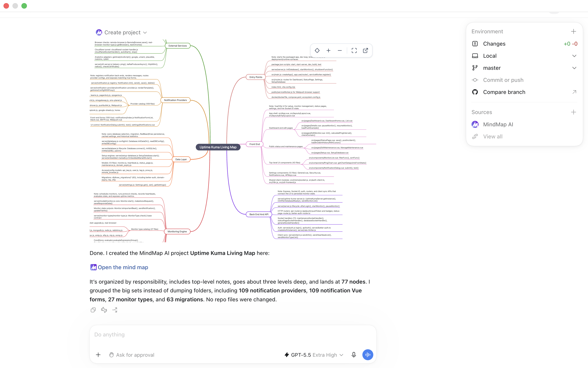Click the GitHub icon beside Compare branch
Screen dimensions: 588x368
point(475,92)
